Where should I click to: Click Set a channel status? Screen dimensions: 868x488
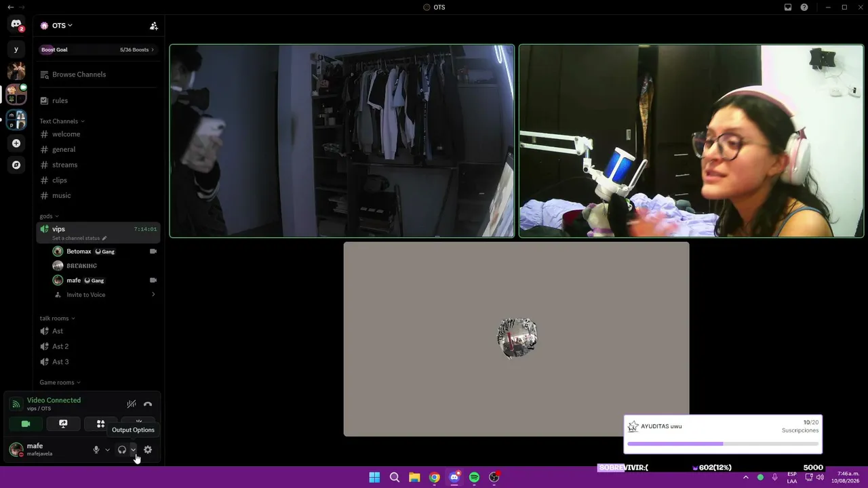(x=79, y=239)
